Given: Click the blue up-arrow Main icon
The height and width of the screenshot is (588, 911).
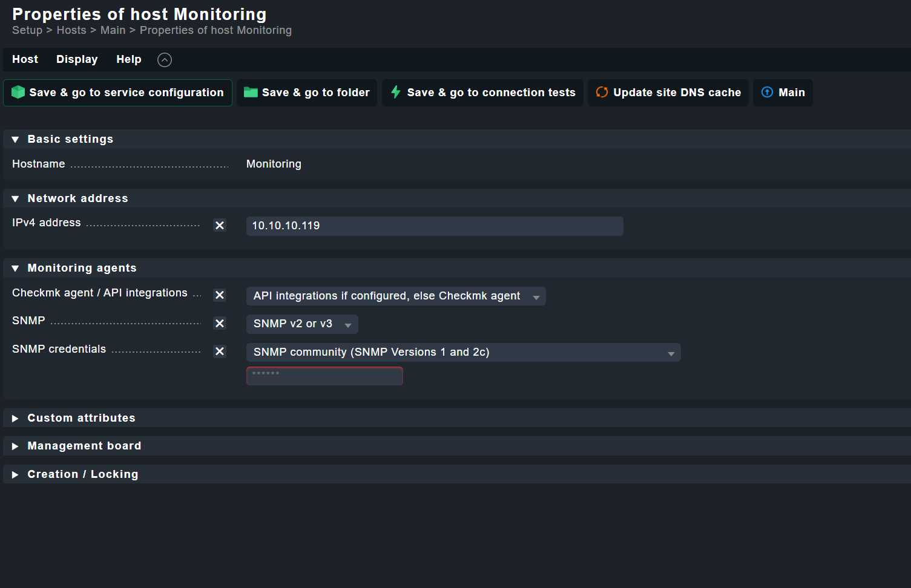Looking at the screenshot, I should [x=767, y=93].
